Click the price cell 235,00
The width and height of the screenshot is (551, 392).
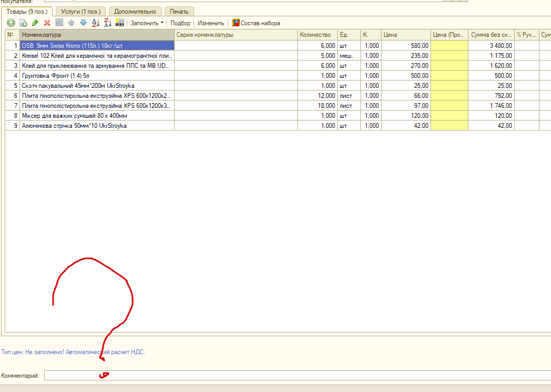(x=406, y=55)
